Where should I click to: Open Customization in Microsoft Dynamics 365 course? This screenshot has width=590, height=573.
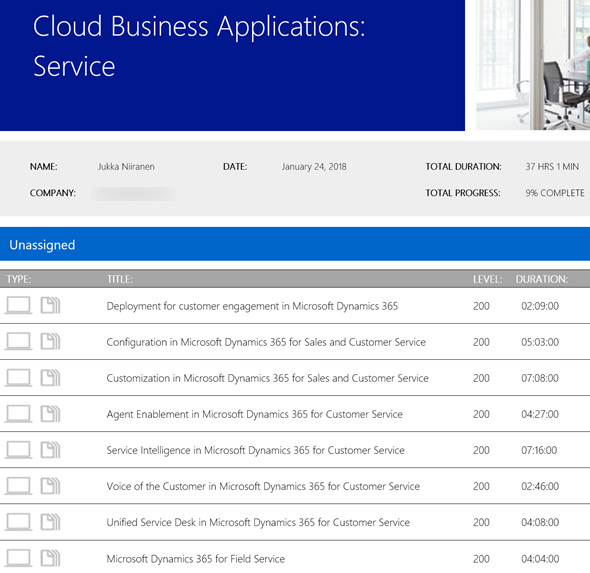(x=268, y=378)
